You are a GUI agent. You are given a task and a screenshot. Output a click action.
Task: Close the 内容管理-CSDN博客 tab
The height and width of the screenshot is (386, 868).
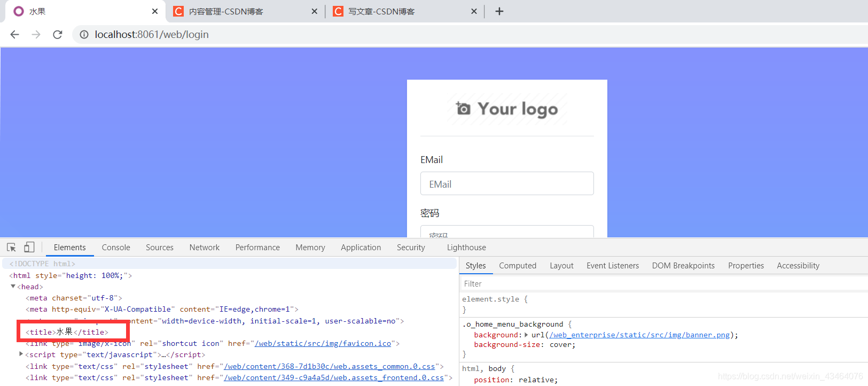pos(314,11)
